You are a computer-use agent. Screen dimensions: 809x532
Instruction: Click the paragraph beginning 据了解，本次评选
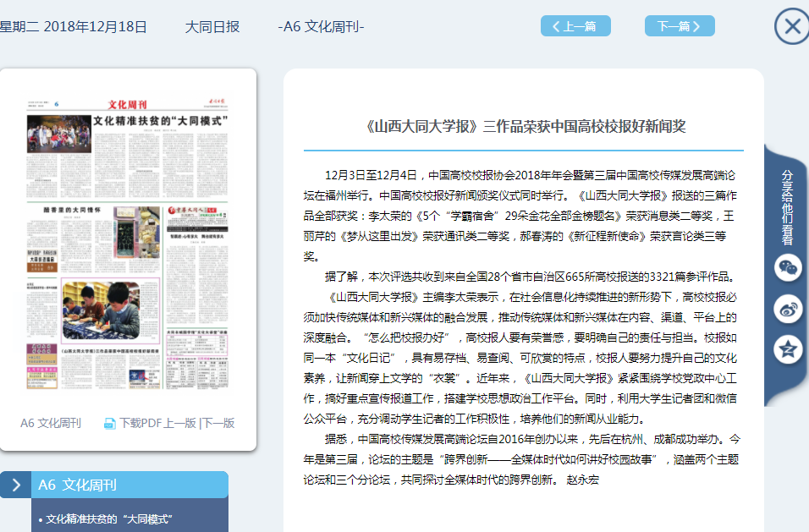530,277
